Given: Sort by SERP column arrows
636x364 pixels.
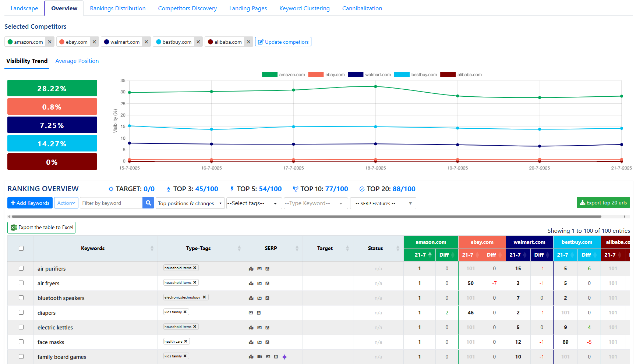Looking at the screenshot, I should pos(297,249).
